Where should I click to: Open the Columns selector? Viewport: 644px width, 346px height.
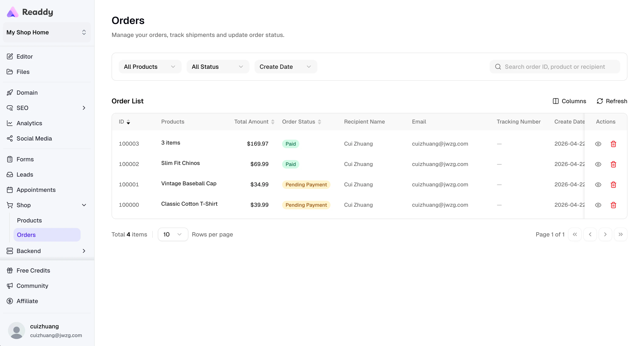[x=569, y=101]
